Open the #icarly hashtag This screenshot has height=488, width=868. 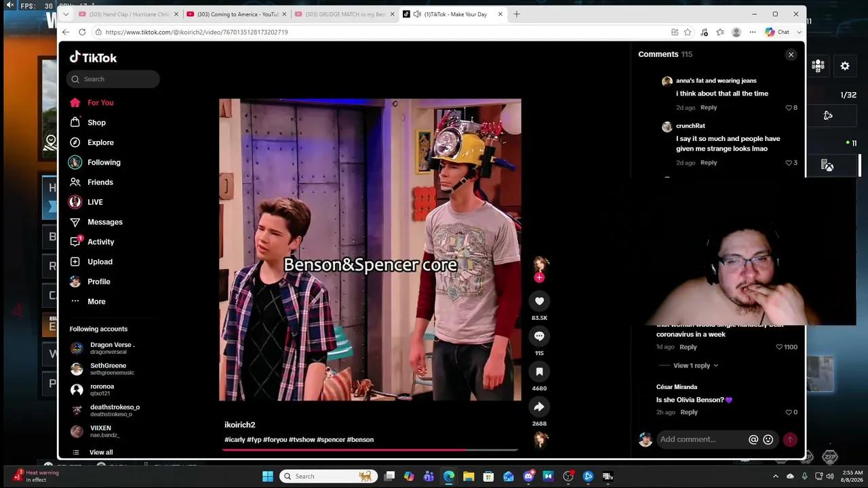click(235, 440)
